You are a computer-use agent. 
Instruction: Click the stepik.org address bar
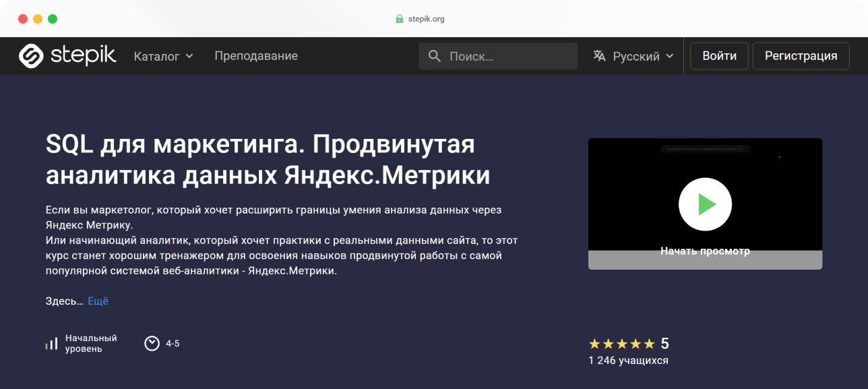click(420, 19)
